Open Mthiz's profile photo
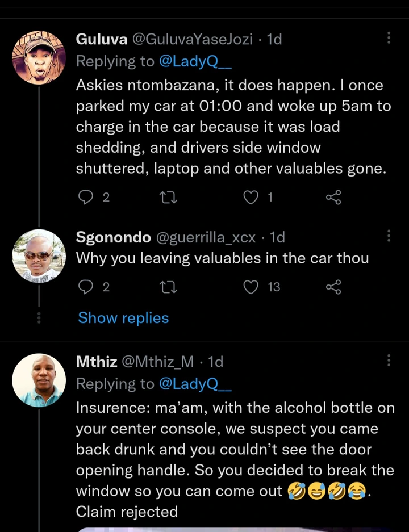 39,380
